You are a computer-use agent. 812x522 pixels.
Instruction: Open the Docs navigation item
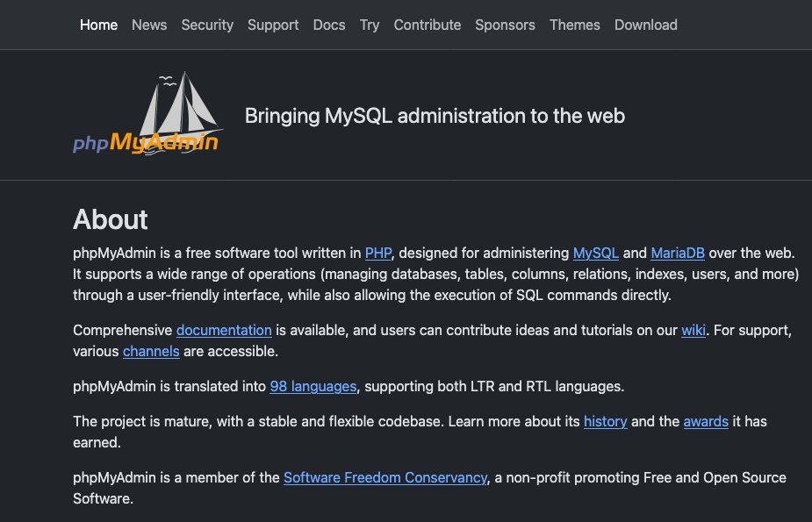click(329, 25)
